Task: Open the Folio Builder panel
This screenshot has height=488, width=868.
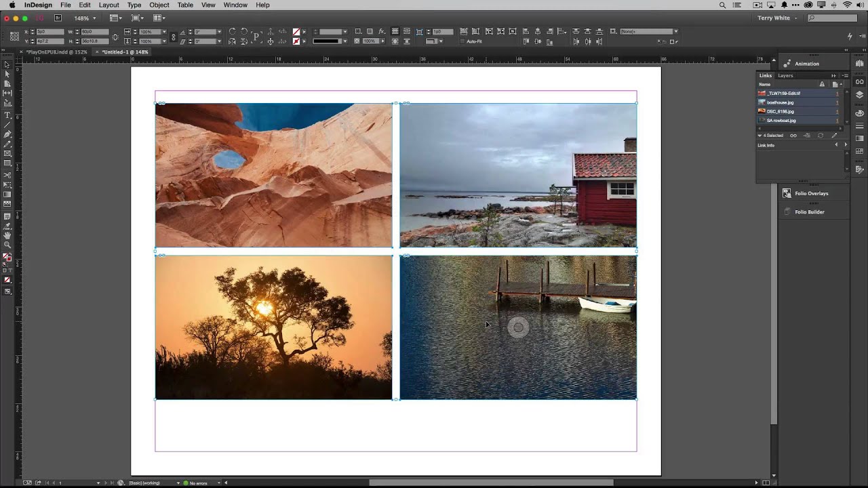Action: pos(809,211)
